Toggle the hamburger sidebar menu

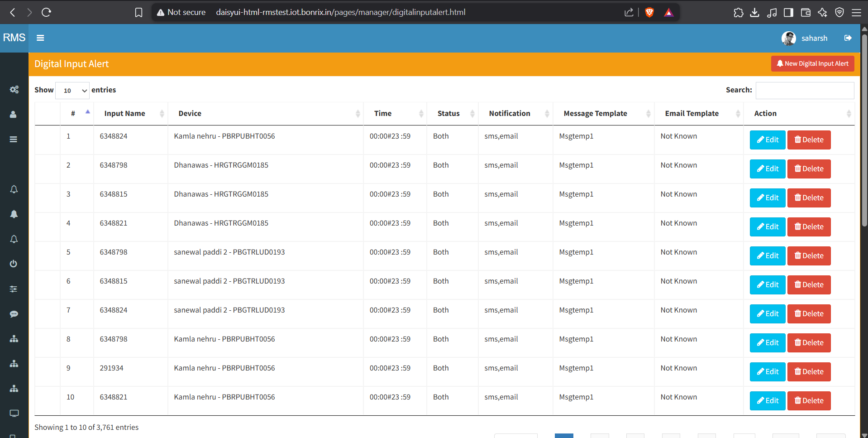coord(40,38)
